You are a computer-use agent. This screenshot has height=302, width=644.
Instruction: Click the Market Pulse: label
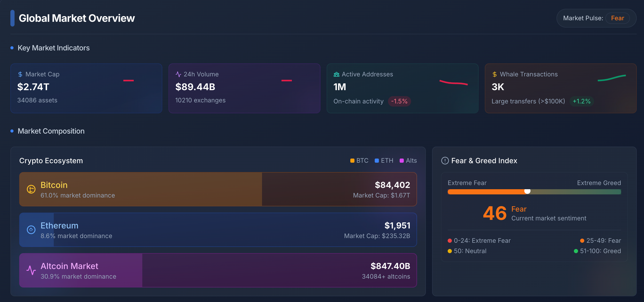(583, 18)
